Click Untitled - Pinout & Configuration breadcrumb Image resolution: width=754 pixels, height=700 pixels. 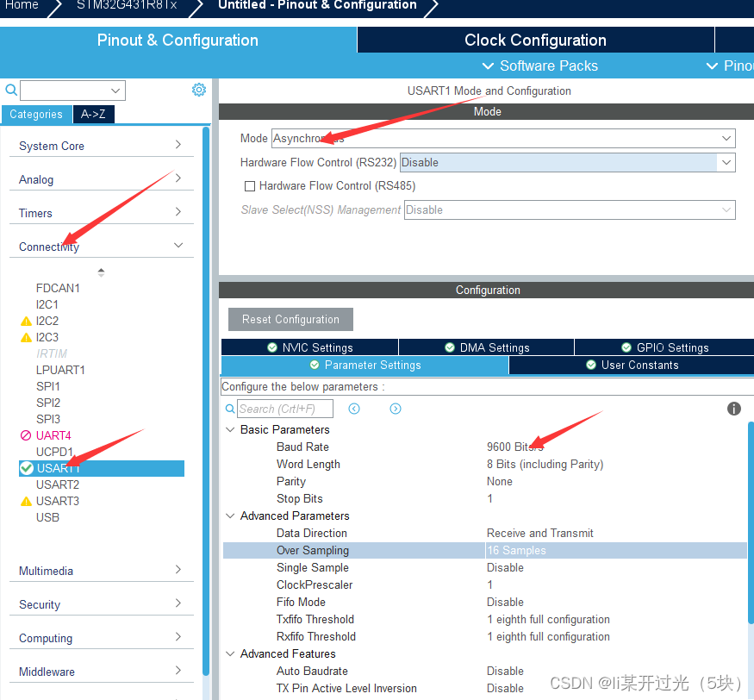[x=317, y=5]
